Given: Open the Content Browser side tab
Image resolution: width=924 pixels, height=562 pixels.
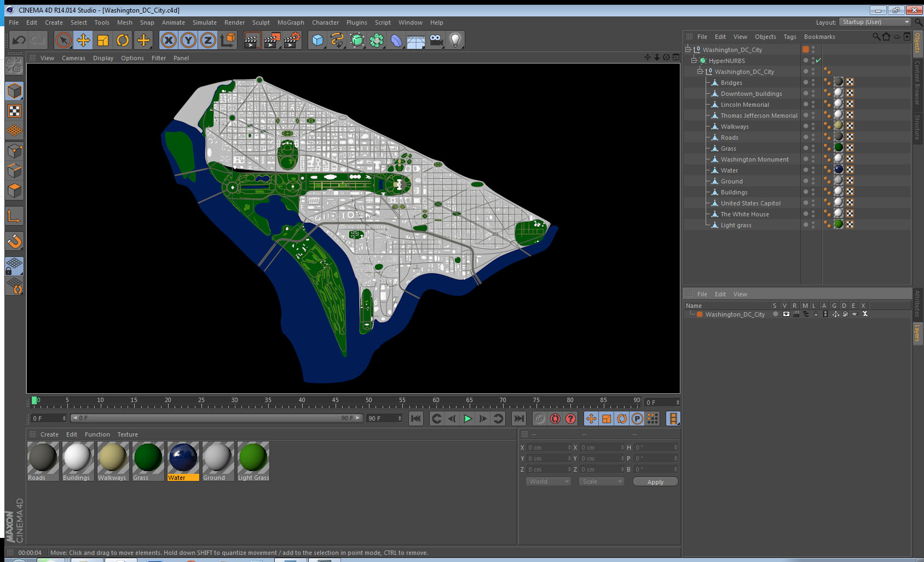Looking at the screenshot, I should pos(917,83).
